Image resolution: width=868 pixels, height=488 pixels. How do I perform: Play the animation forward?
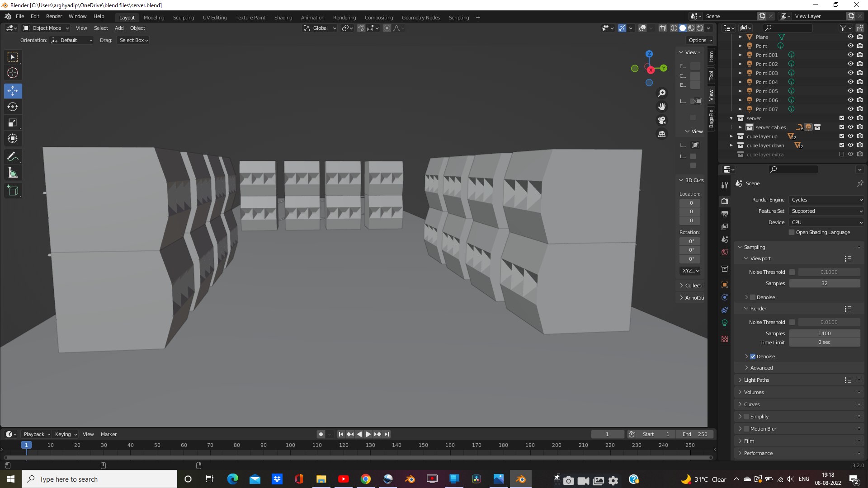368,434
